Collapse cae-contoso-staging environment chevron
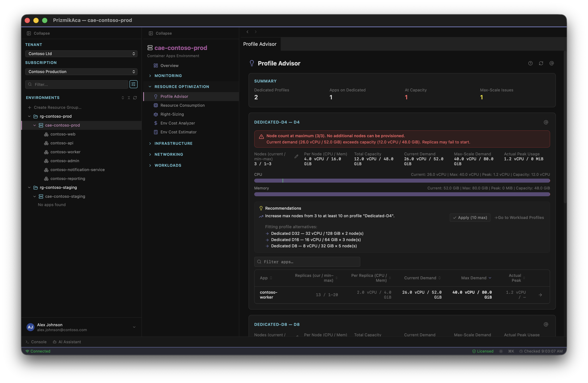Viewport: 588px width, 383px height. 35,196
